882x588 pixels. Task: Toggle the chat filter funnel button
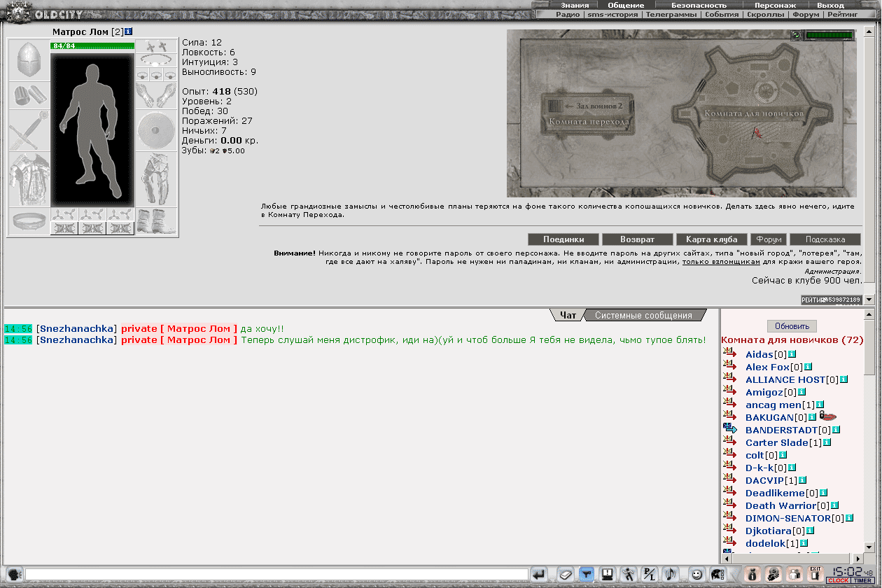coord(586,575)
